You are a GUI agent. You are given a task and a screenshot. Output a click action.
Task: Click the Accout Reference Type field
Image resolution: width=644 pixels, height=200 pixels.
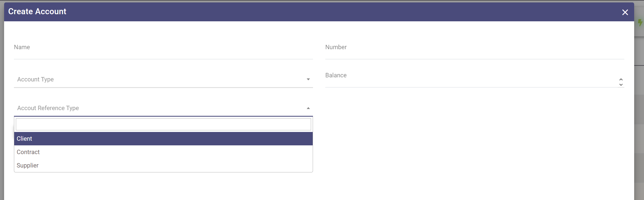click(161, 108)
